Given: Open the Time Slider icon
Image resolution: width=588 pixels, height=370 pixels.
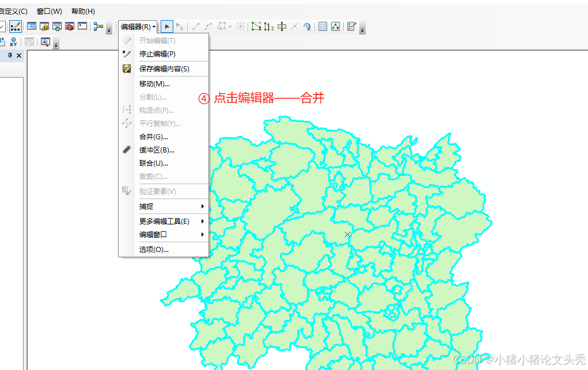Looking at the screenshot, I should tap(29, 42).
